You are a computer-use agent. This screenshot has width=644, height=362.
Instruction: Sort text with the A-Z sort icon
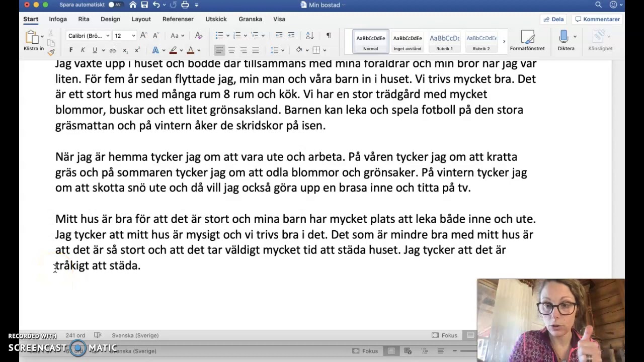(x=310, y=36)
